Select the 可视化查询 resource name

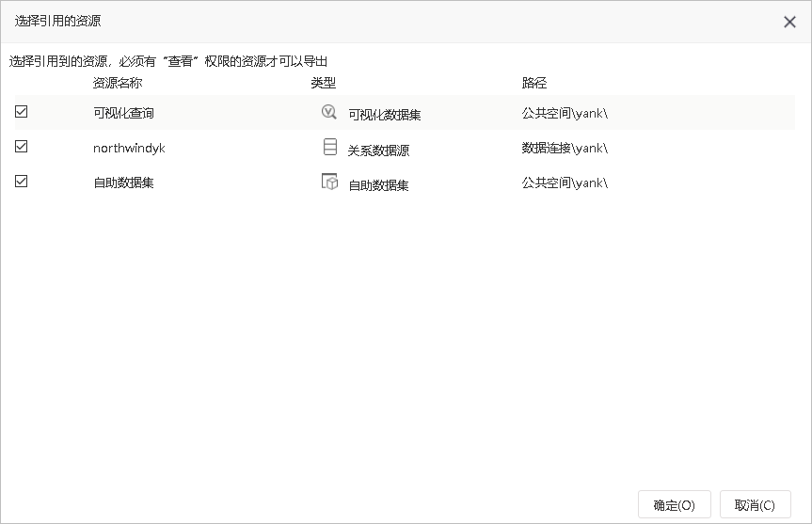coord(124,113)
